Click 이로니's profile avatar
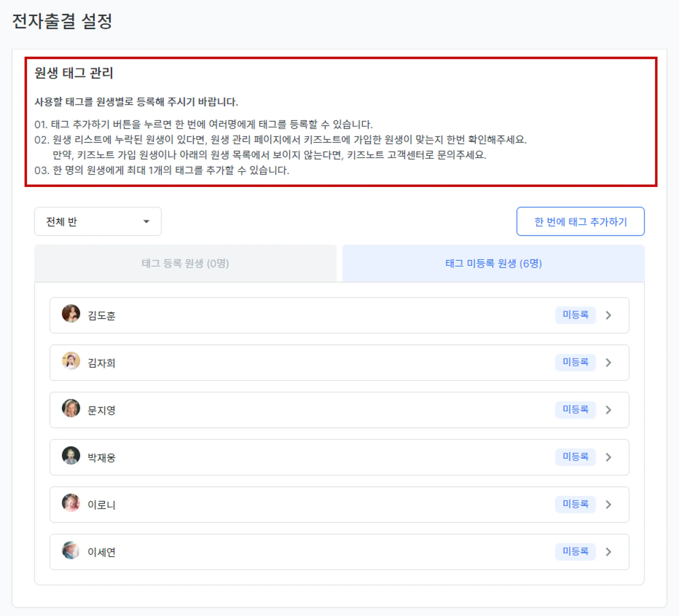The width and height of the screenshot is (679, 616). coord(71,503)
